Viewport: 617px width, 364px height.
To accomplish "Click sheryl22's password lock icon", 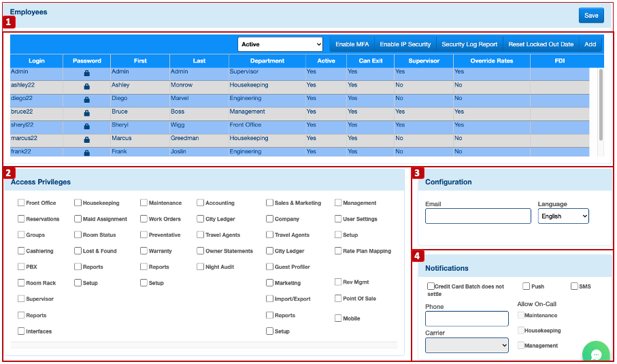I will tap(87, 126).
